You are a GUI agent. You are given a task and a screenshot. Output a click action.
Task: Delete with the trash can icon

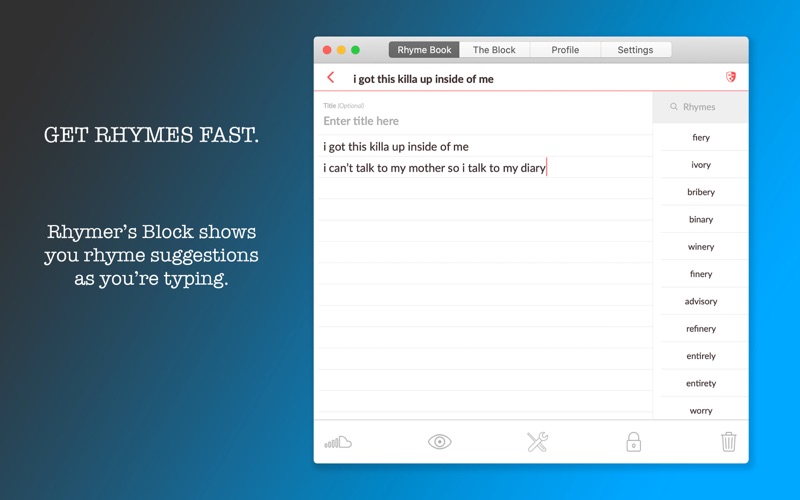coord(729,442)
